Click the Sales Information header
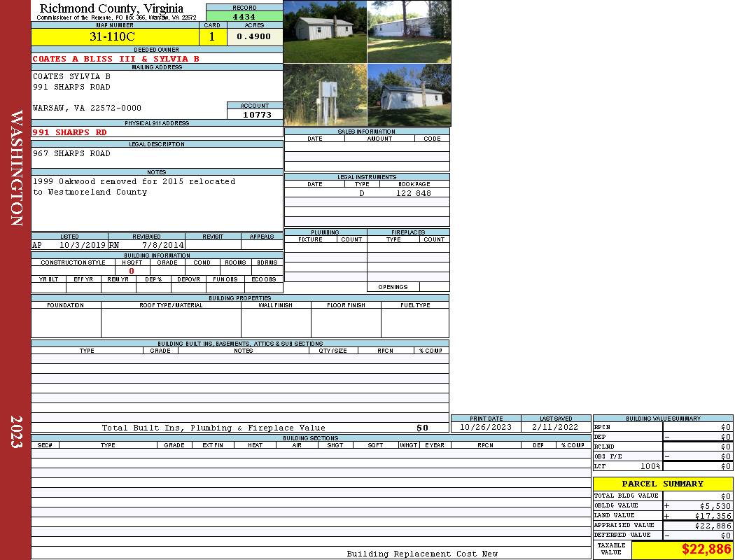This screenshot has height=560, width=735. (367, 132)
